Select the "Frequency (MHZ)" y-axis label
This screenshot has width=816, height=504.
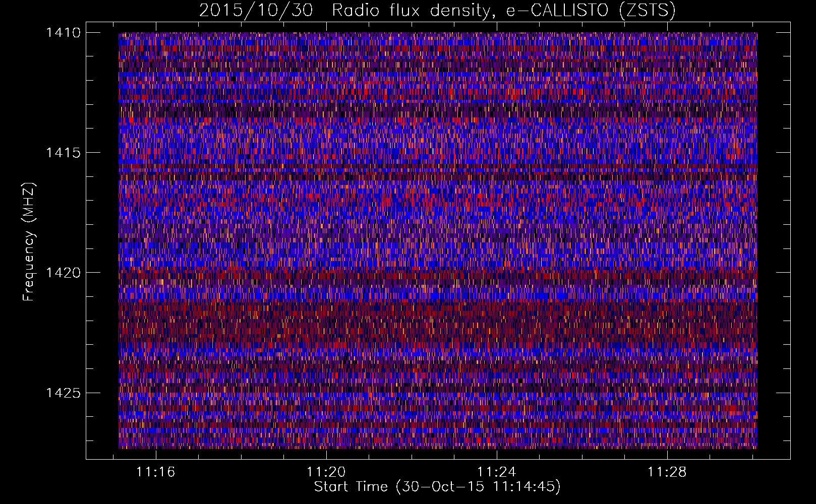(29, 242)
